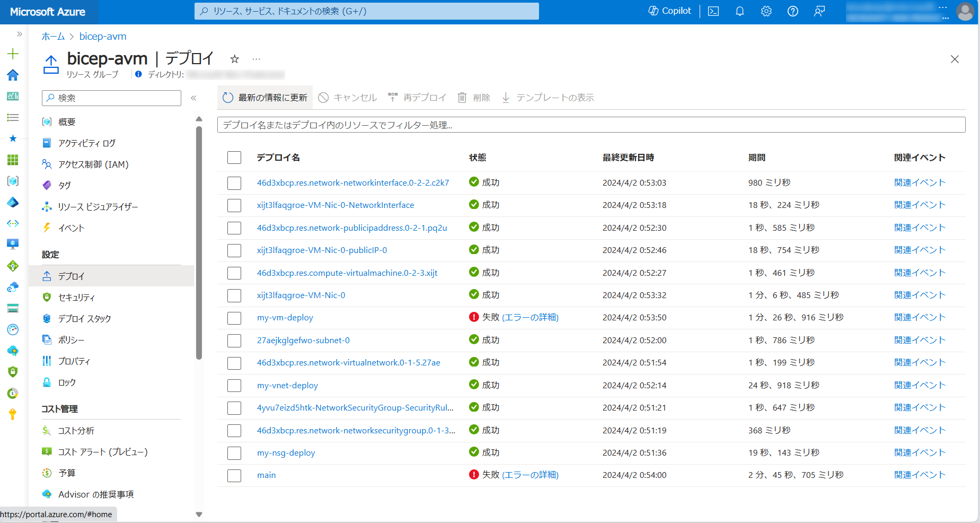Open アクセス制御 (IAM) menu item
The width and height of the screenshot is (980, 523).
(x=93, y=164)
